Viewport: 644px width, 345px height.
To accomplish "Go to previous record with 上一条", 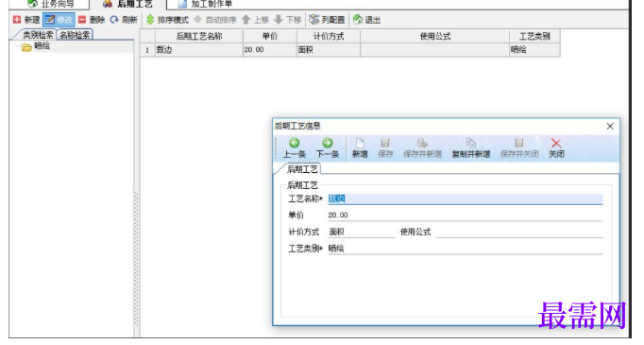I will pos(294,148).
